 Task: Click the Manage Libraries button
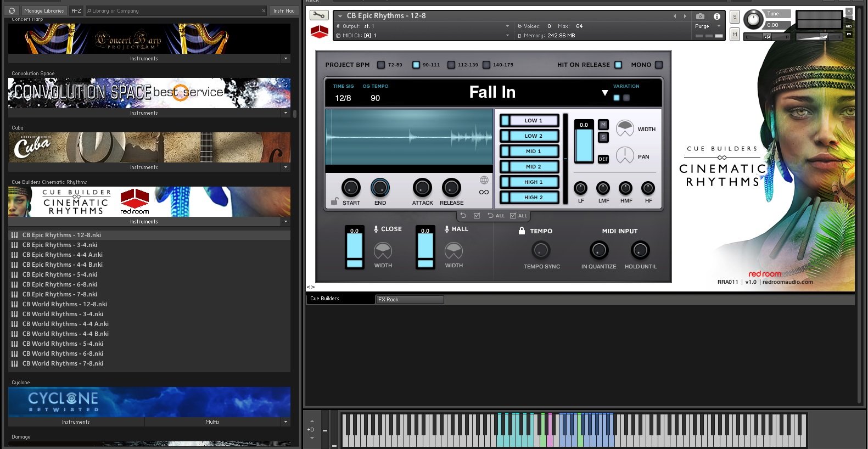pyautogui.click(x=44, y=10)
